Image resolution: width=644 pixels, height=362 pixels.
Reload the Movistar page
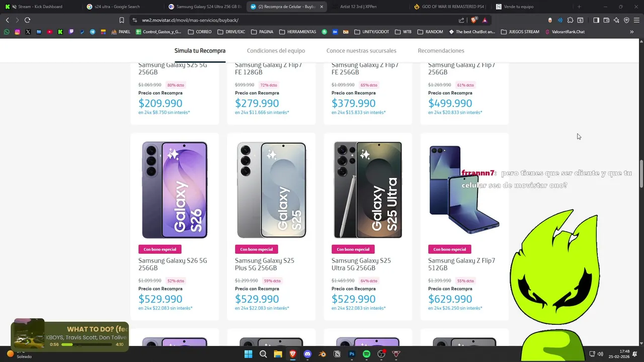27,20
